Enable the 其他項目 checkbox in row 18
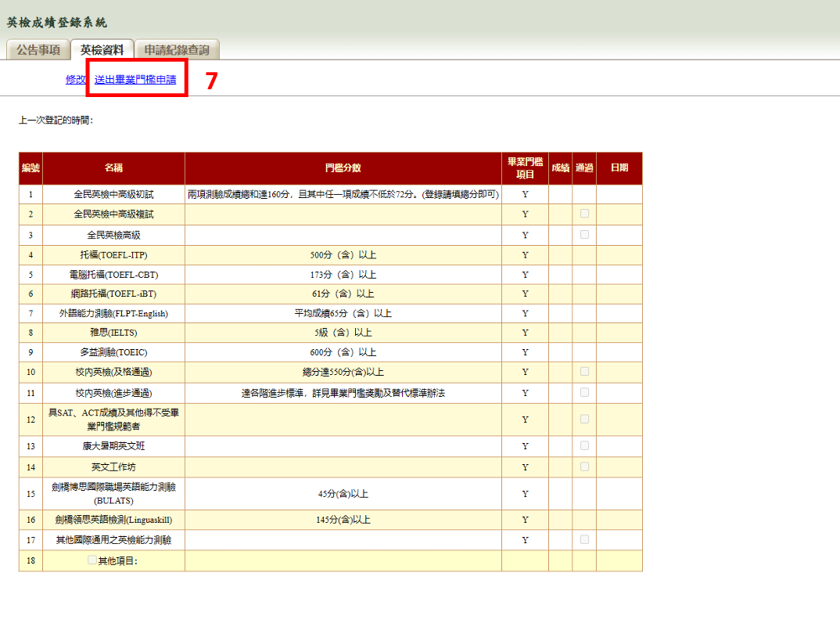 (93, 560)
